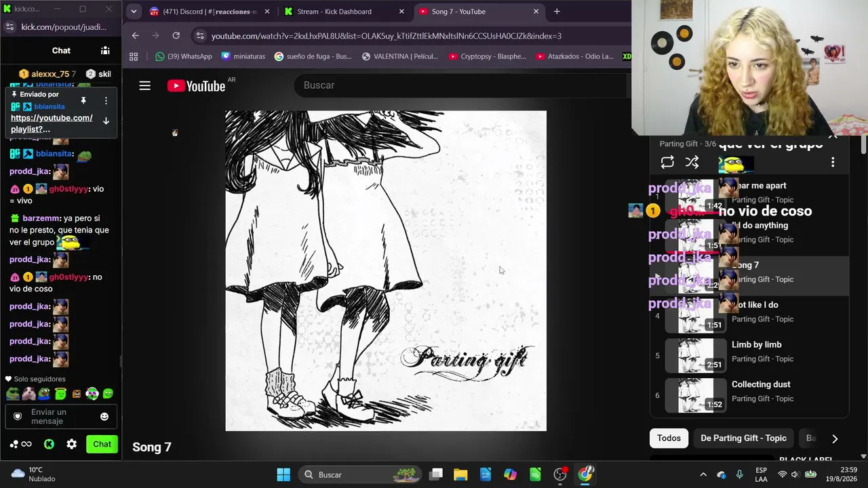Open the pinned message three-dot menu
This screenshot has width=868, height=488.
click(106, 101)
